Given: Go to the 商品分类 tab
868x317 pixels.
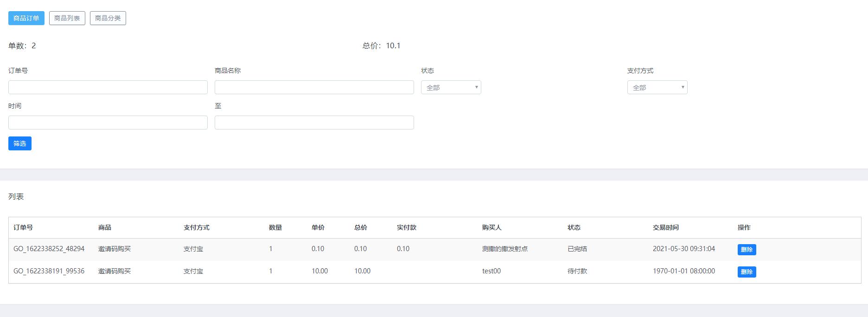Looking at the screenshot, I should pos(108,18).
